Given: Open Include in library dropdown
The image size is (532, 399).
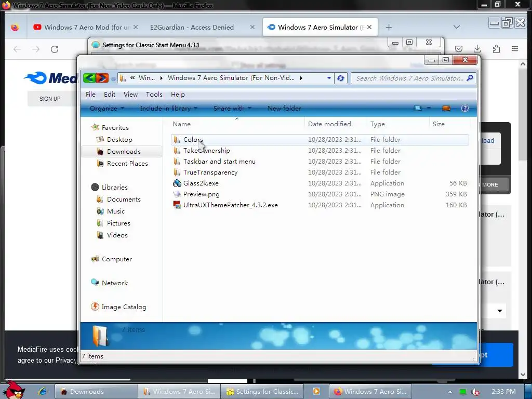Looking at the screenshot, I should tap(169, 108).
